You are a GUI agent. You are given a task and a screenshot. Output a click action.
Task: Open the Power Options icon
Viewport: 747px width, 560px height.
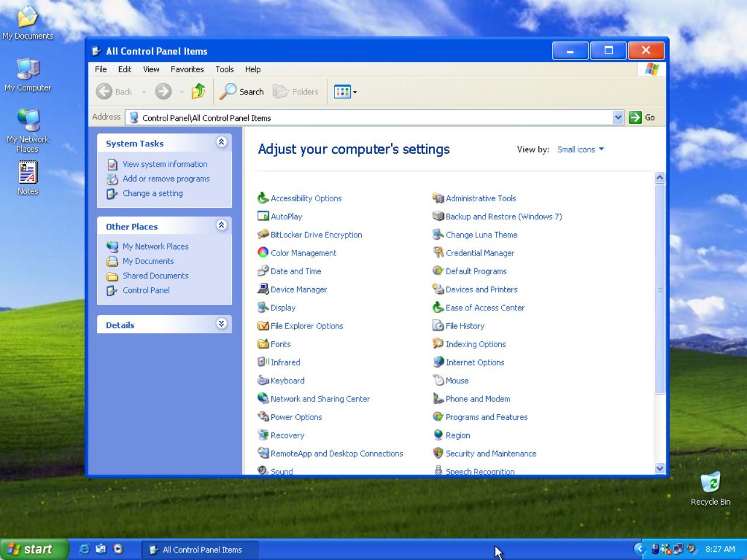263,416
